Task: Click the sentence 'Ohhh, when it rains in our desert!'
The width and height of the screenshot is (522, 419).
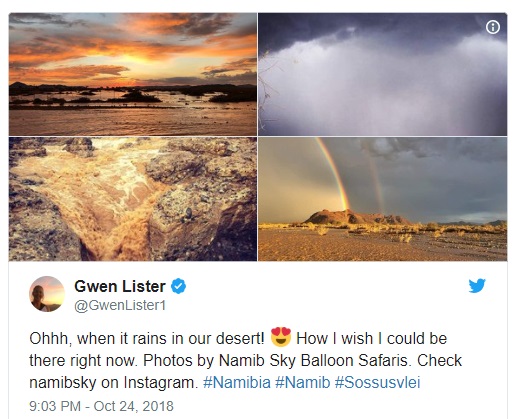Action: click(x=147, y=339)
